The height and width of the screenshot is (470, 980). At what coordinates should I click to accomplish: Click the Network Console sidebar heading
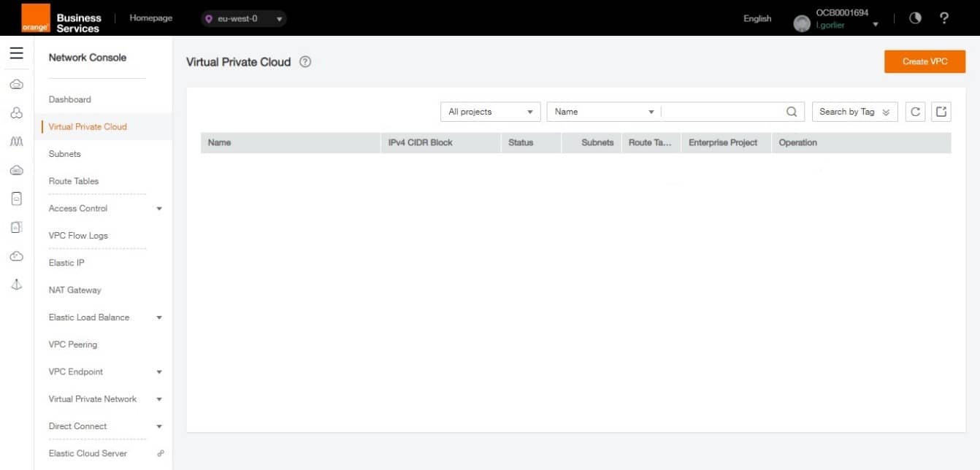tap(88, 58)
